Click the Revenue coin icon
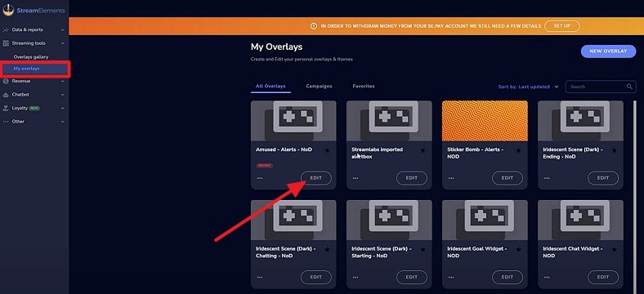The width and height of the screenshot is (644, 294). pos(6,82)
